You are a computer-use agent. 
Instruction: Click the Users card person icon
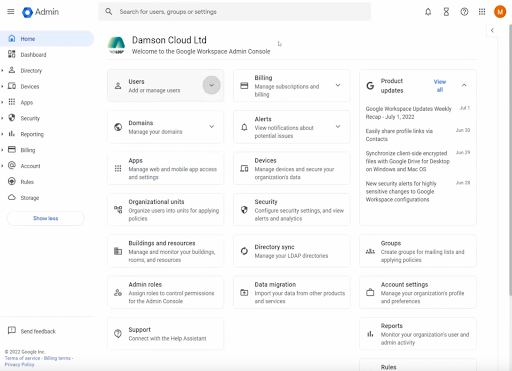point(118,86)
